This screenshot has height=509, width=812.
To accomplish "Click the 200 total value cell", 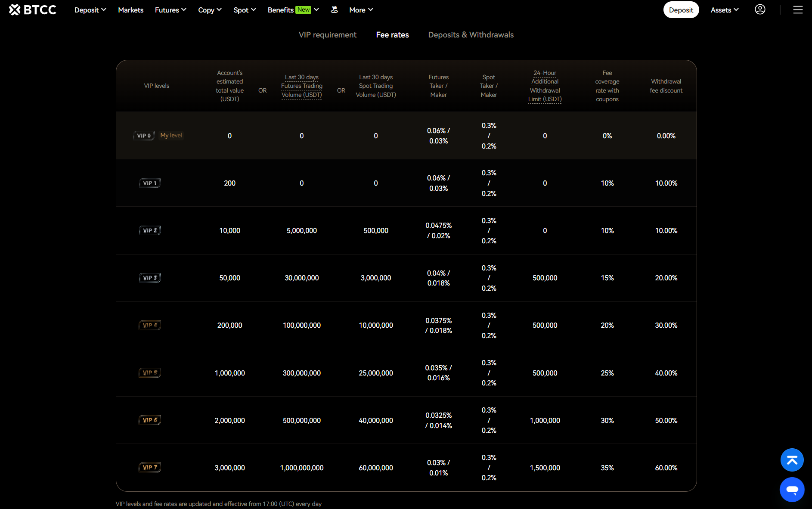I will coord(229,183).
